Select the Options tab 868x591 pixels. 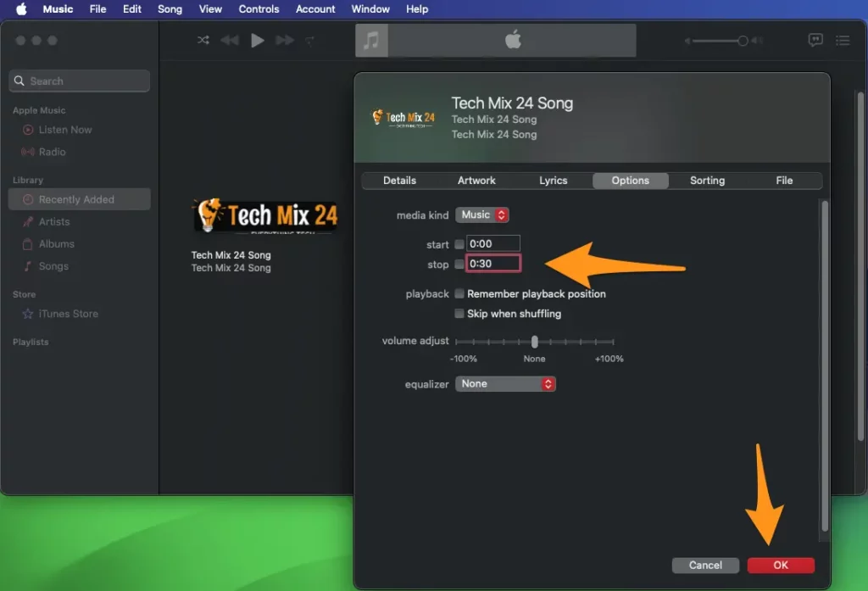pyautogui.click(x=631, y=181)
